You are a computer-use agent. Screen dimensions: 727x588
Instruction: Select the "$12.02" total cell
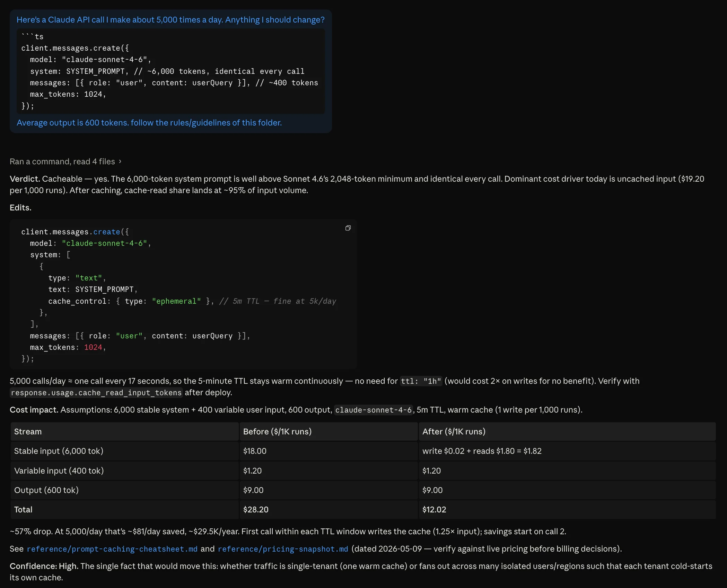567,510
